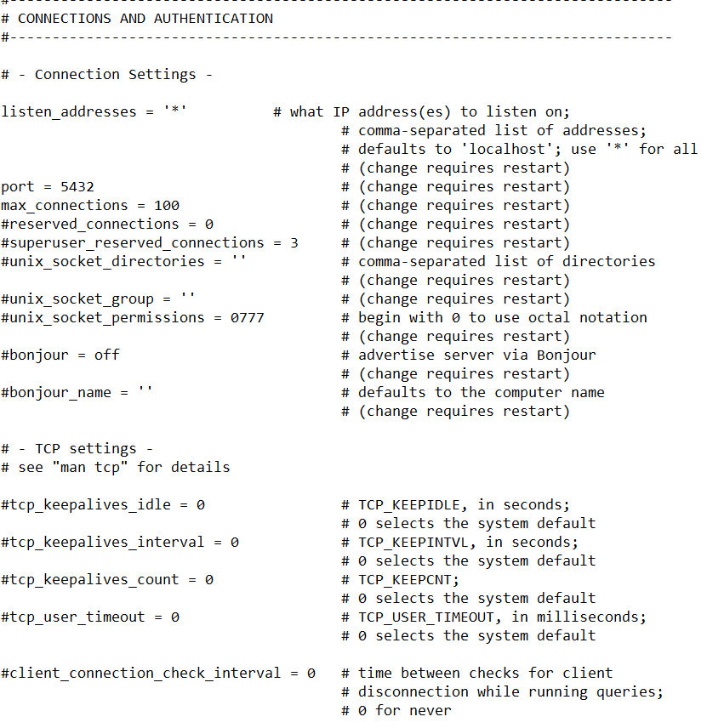The height and width of the screenshot is (728, 707).
Task: Click on #tcp_keepalives_count = 0 text
Action: (x=107, y=579)
